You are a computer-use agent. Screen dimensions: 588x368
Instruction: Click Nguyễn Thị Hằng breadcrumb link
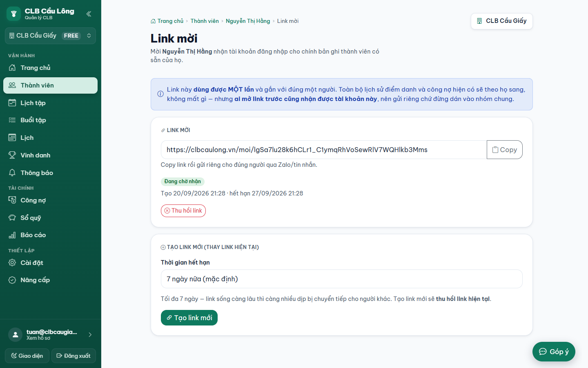[248, 21]
